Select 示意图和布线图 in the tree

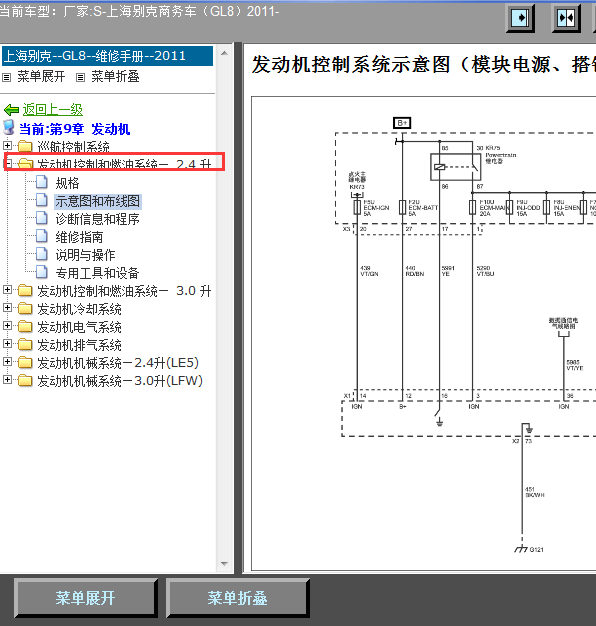click(x=97, y=201)
